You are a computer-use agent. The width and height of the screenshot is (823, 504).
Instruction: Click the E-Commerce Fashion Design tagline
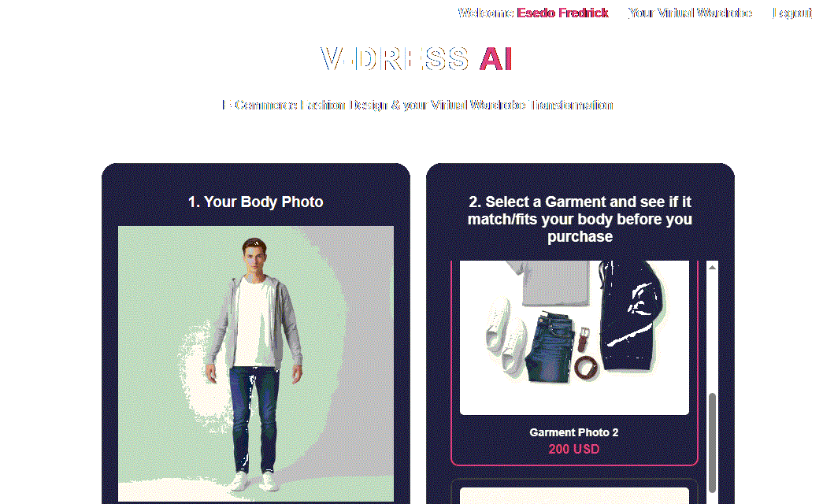[417, 105]
